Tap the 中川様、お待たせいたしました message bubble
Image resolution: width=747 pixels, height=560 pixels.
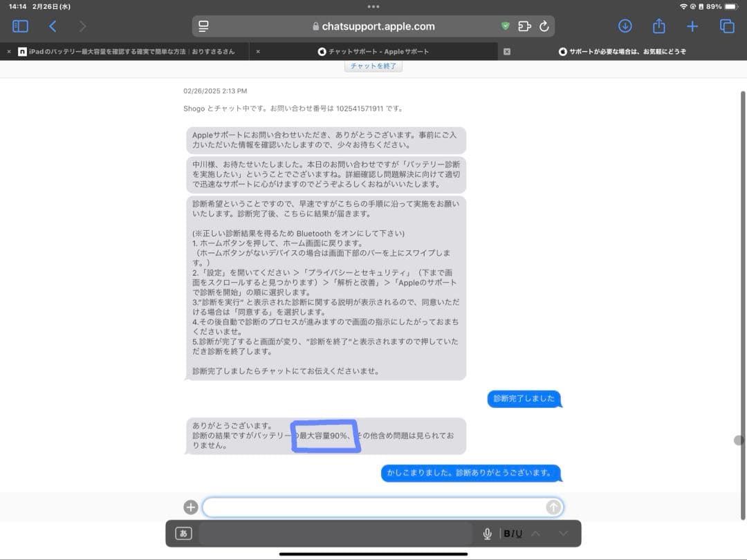pyautogui.click(x=326, y=174)
